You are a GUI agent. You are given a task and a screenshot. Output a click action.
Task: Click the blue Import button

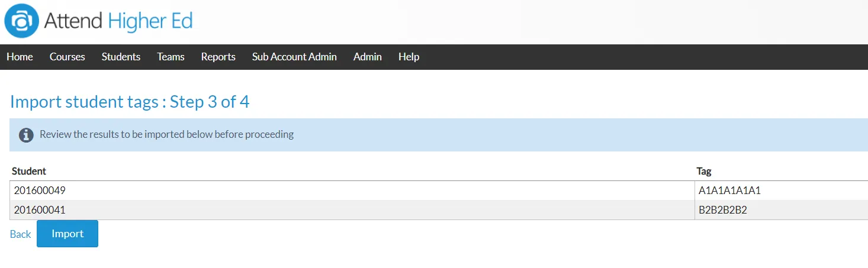pyautogui.click(x=67, y=234)
